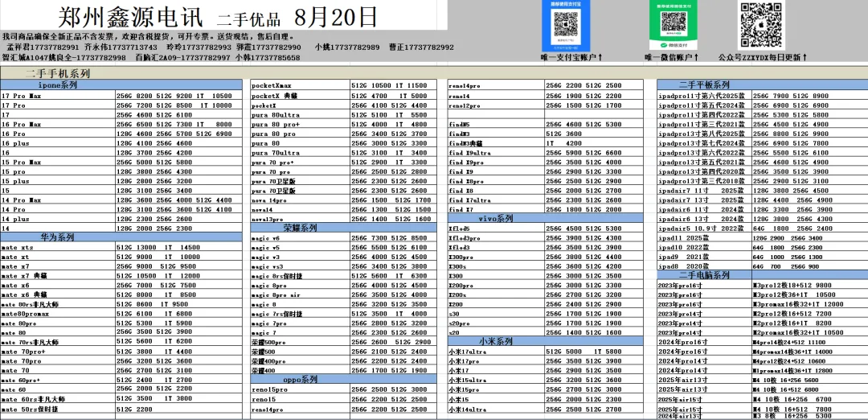Click the public account QR code with Apple logo
Viewport: 868px width, 420px height.
point(760,24)
